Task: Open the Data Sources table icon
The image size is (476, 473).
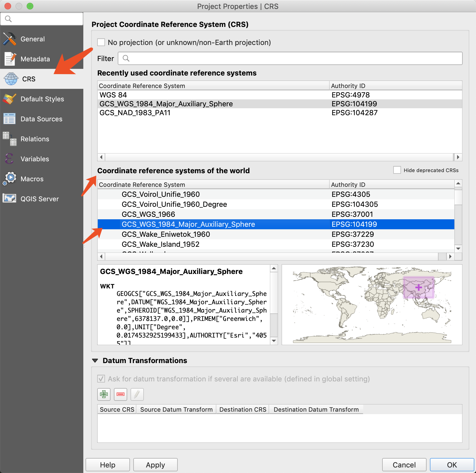Action: click(9, 119)
